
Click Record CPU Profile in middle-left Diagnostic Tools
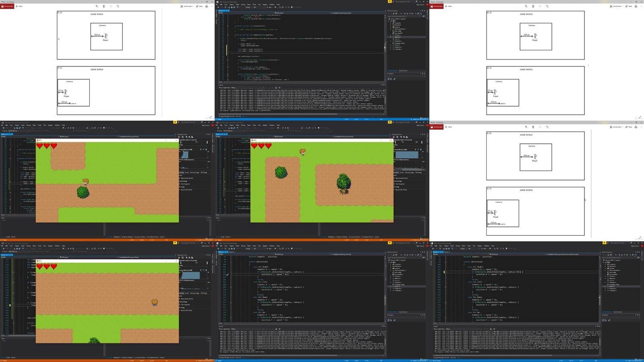(x=187, y=189)
